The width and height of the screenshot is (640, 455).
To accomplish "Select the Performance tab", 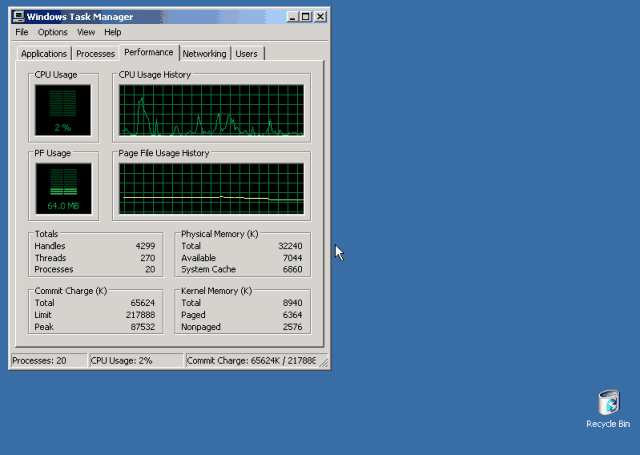I will [149, 52].
